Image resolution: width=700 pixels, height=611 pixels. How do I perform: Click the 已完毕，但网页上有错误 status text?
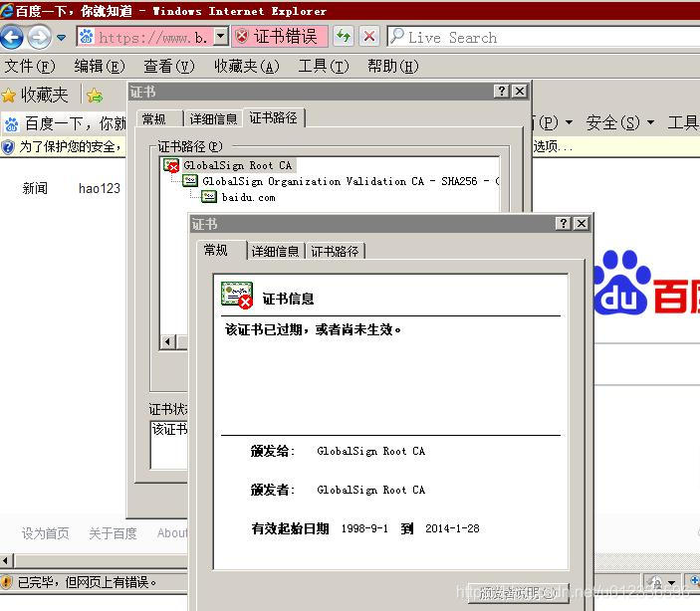(x=87, y=582)
